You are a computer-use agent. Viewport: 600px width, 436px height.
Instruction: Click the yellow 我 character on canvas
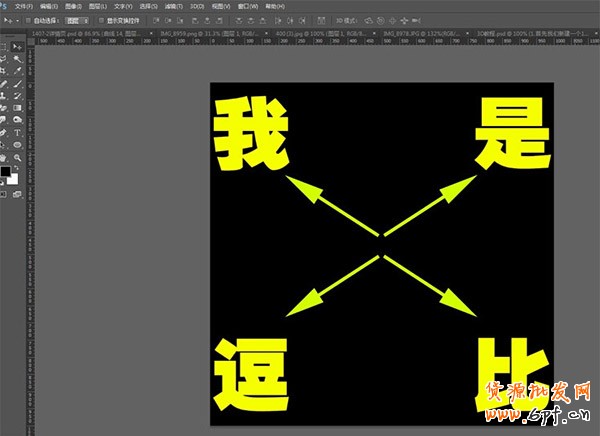click(x=249, y=133)
